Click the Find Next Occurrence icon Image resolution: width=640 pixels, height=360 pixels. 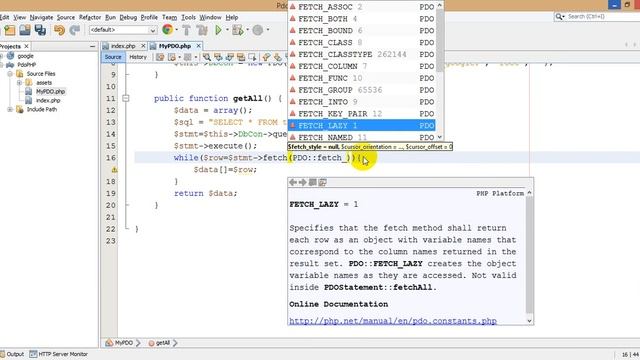[230, 57]
